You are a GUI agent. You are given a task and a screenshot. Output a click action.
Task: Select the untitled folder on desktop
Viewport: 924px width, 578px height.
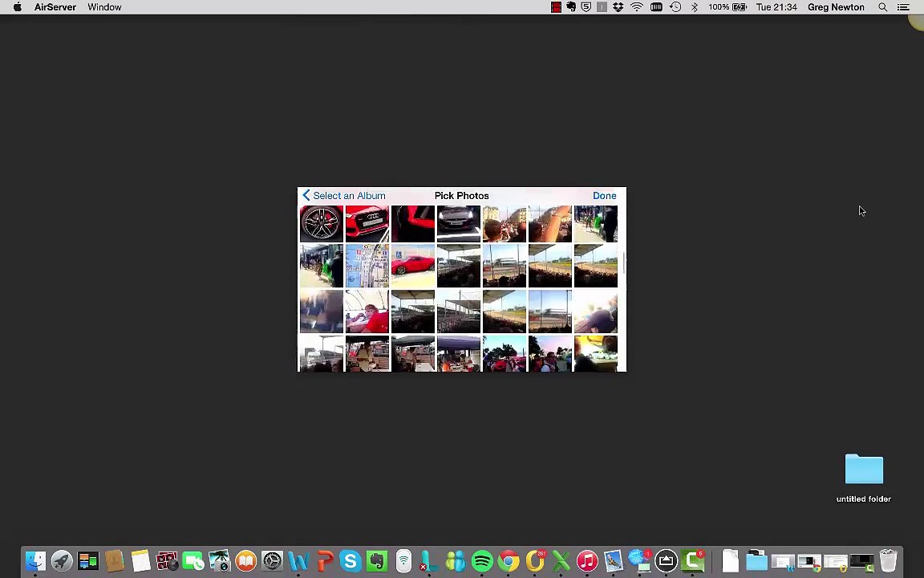pyautogui.click(x=864, y=478)
